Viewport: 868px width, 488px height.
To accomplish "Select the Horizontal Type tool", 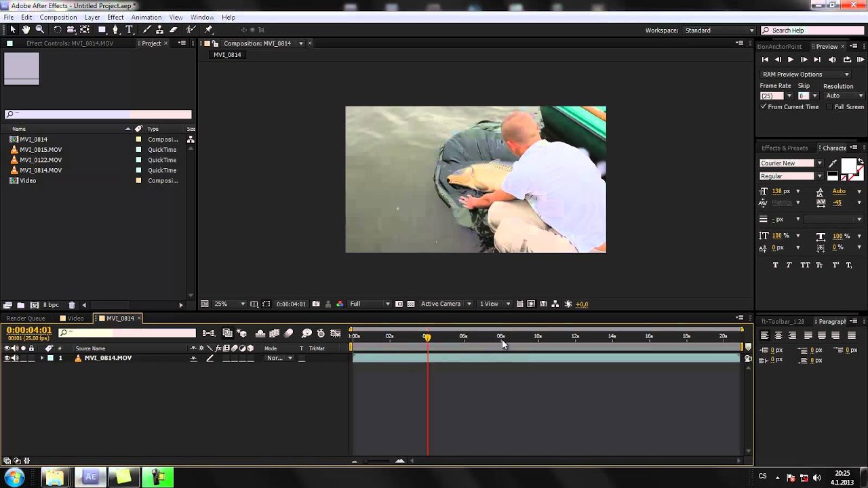I will [x=130, y=30].
